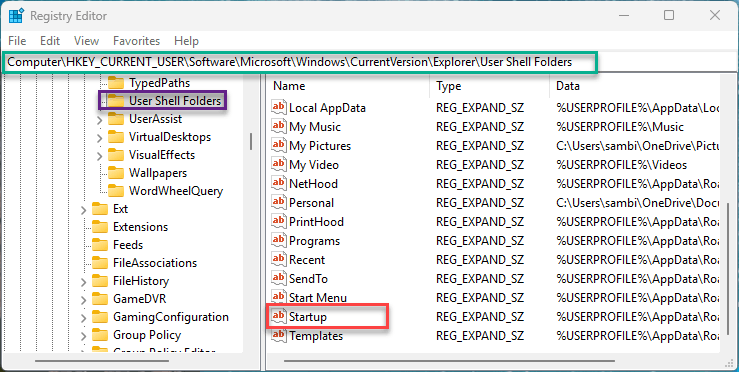Select the User Shell Folders key icon

click(x=116, y=101)
